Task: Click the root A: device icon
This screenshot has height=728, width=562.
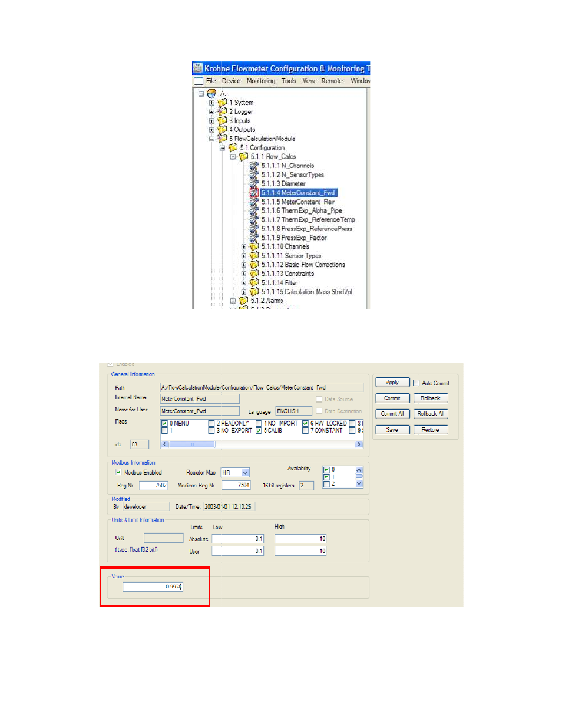Action: tap(211, 93)
